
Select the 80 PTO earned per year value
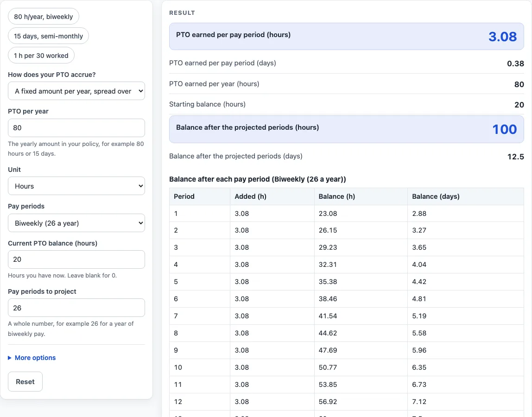(519, 84)
